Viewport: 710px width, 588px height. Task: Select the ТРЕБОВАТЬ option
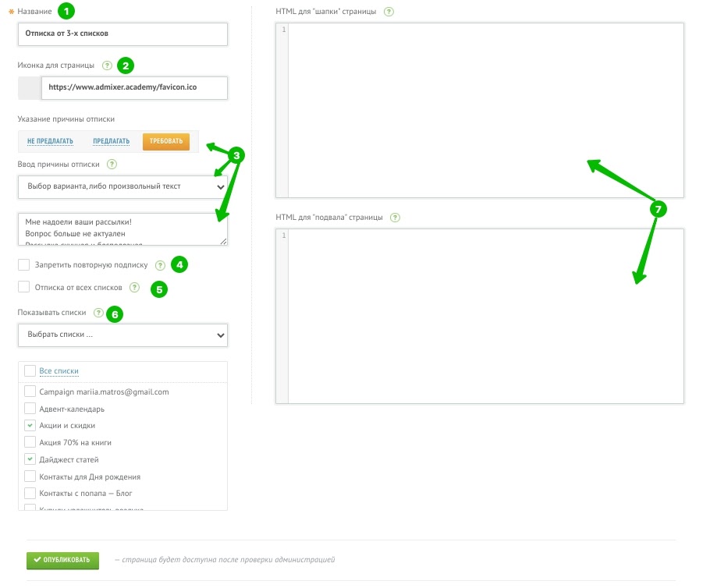click(x=166, y=141)
